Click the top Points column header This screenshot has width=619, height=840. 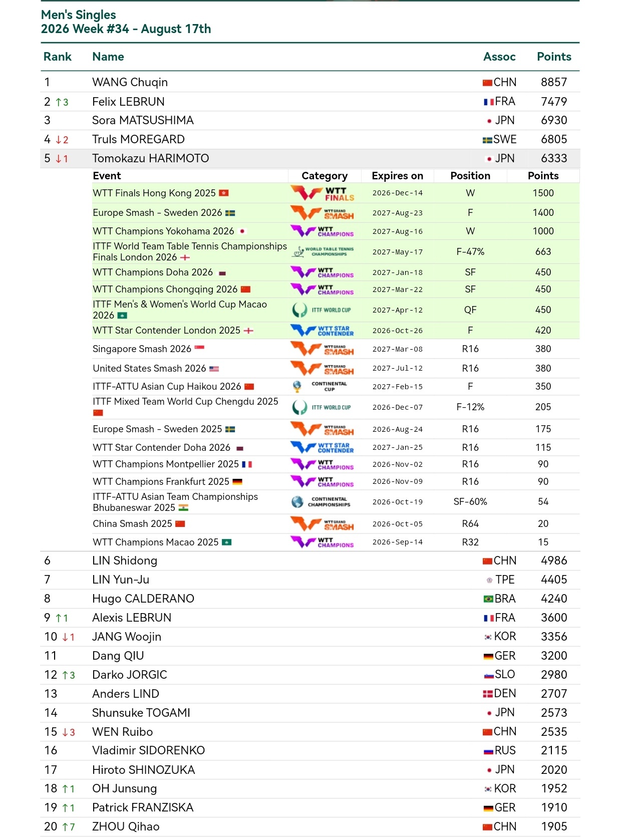pyautogui.click(x=554, y=57)
